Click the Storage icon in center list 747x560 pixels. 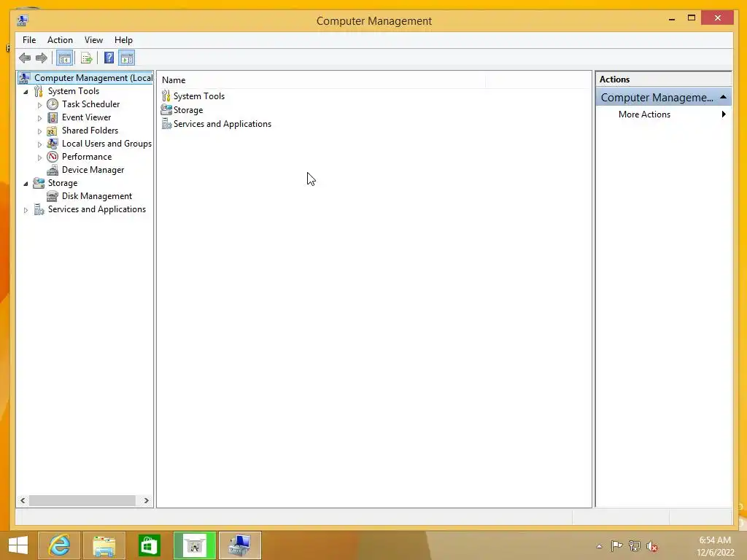[166, 110]
